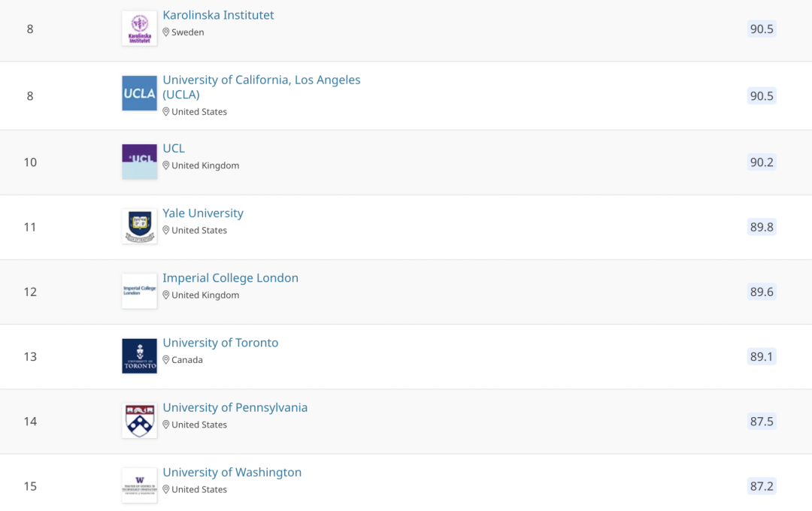Open the Imperial College London link
Image resolution: width=812 pixels, height=511 pixels.
tap(231, 277)
